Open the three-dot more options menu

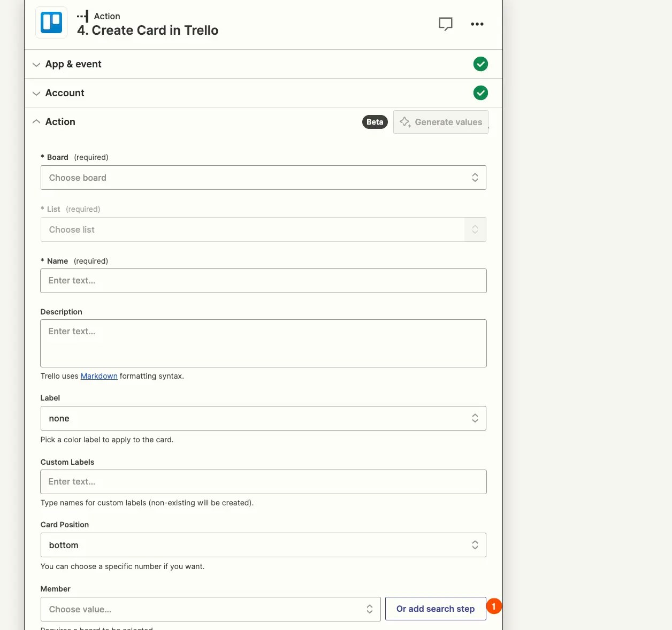477,24
